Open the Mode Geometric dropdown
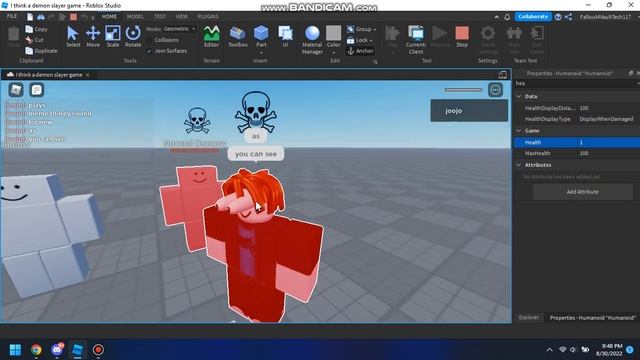This screenshot has height=360, width=640. [x=179, y=29]
